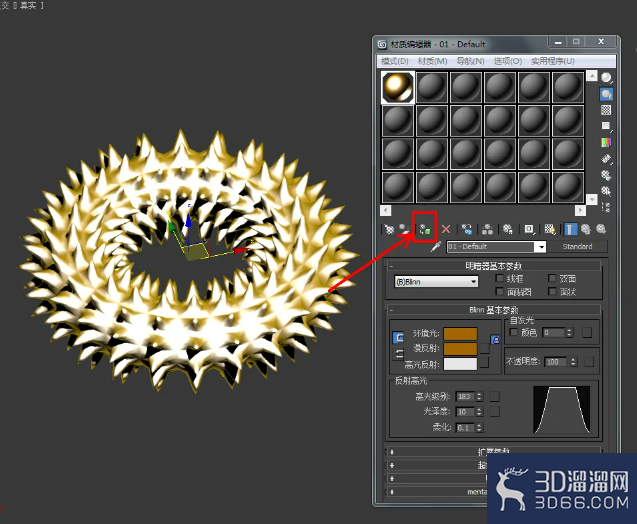The width and height of the screenshot is (637, 524).
Task: Collapse the Blinn 基本参数 rollout
Action: click(x=494, y=310)
